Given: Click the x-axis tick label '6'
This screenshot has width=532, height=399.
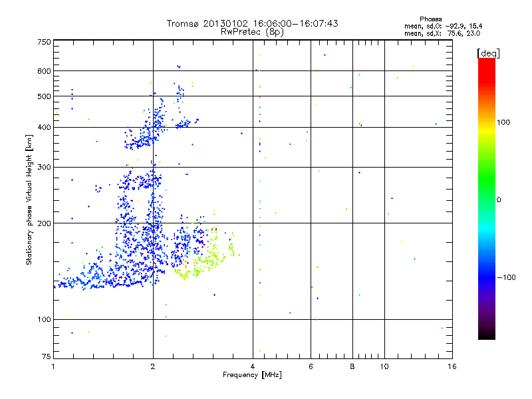Looking at the screenshot, I should (311, 366).
